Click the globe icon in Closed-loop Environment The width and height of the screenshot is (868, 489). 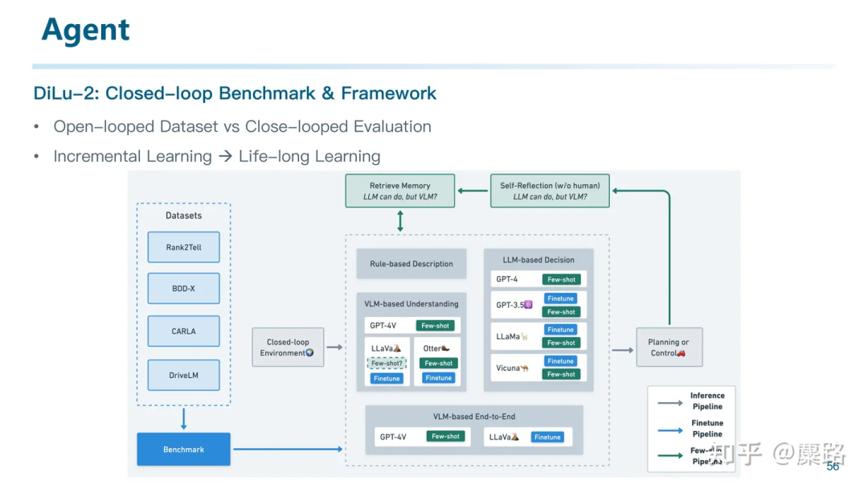point(310,353)
